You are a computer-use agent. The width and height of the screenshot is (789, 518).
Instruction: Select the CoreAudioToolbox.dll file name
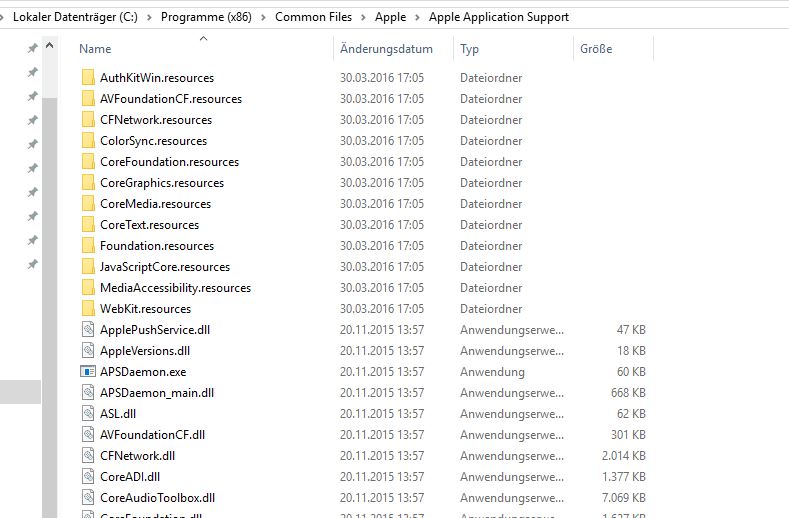point(157,497)
